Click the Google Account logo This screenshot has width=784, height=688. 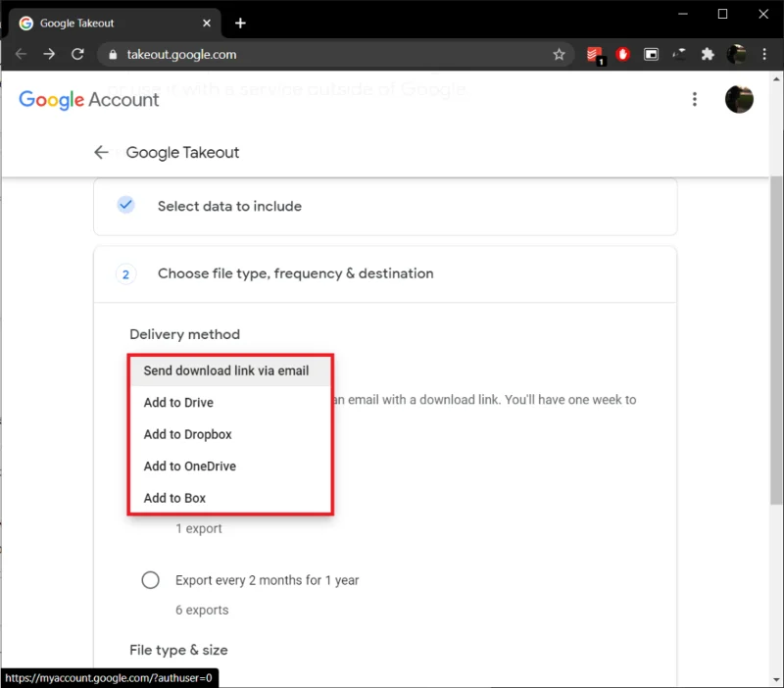click(89, 100)
